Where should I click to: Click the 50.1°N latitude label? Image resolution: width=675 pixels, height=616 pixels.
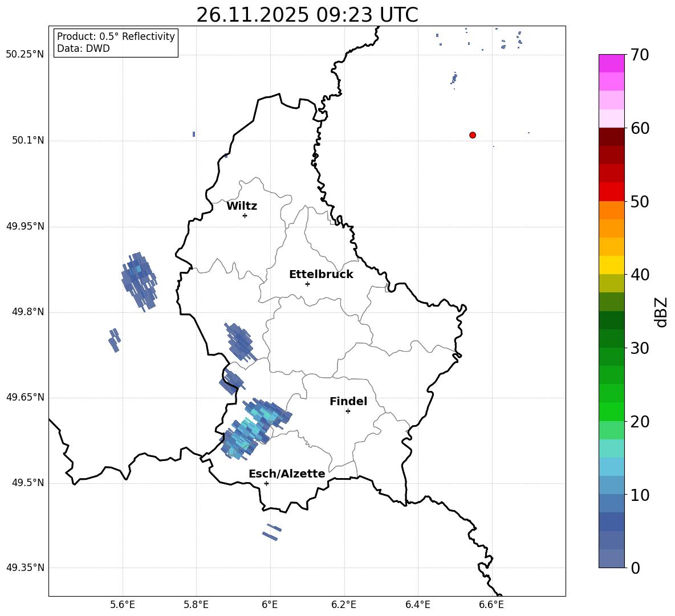(x=28, y=141)
